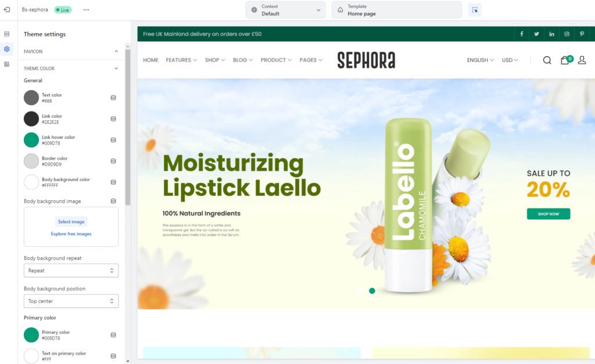
Task: Open the Body background repeat dropdown
Action: (x=71, y=271)
